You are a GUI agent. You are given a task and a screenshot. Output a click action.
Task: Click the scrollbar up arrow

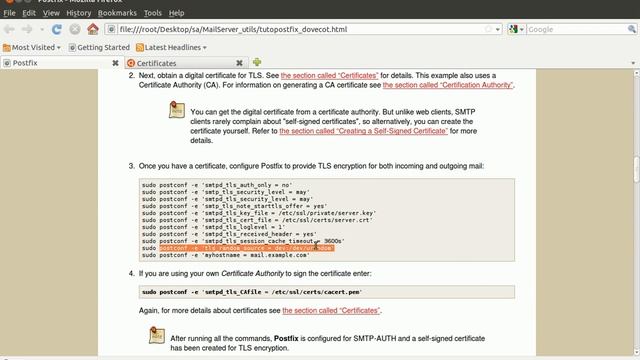636,73
